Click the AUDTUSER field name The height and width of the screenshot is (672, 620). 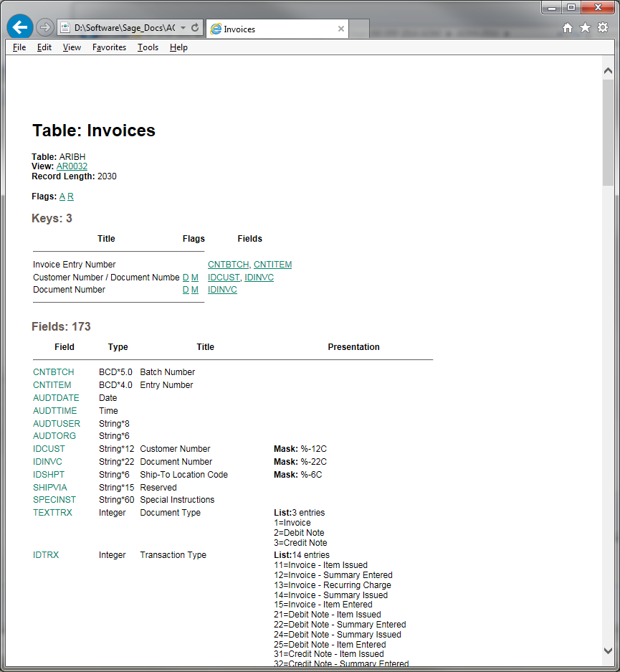(x=57, y=423)
